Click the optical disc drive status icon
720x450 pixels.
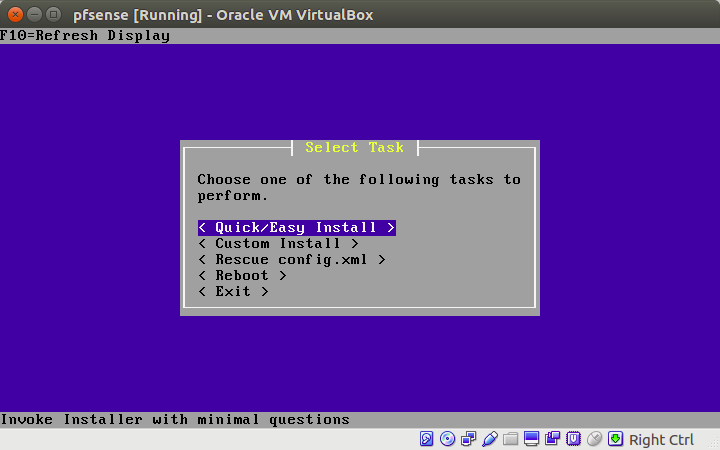pyautogui.click(x=447, y=439)
